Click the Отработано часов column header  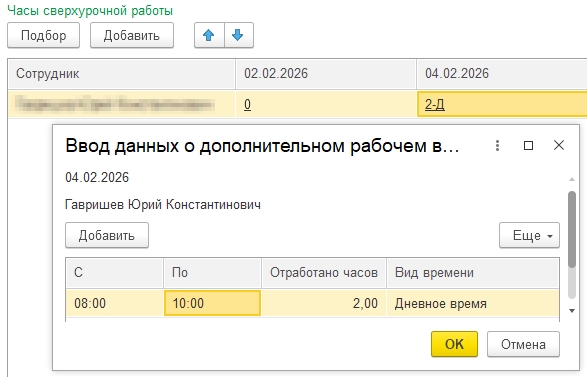tap(324, 273)
